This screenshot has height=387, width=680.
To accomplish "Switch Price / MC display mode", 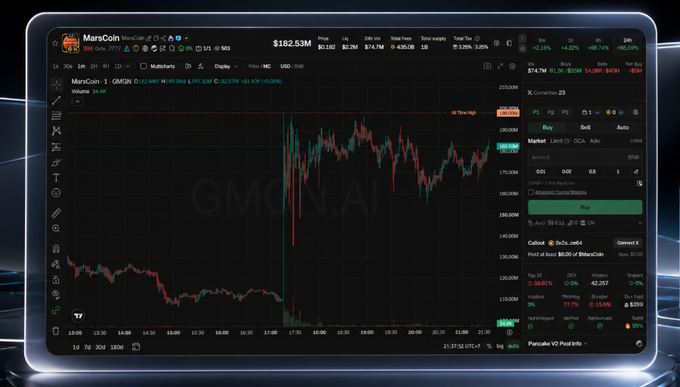I will point(259,66).
